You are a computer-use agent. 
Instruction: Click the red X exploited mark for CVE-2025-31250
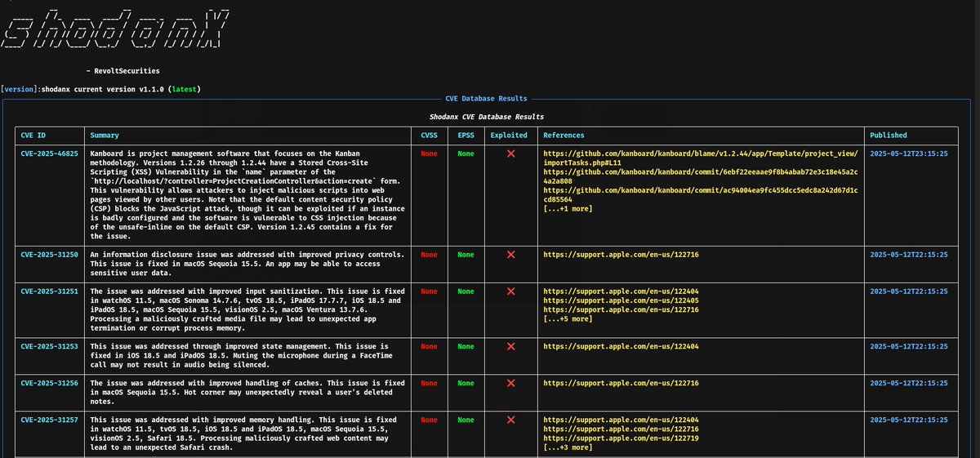(x=511, y=255)
